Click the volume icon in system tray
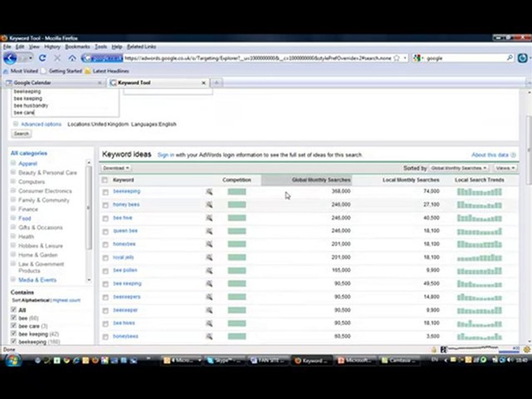 510,360
